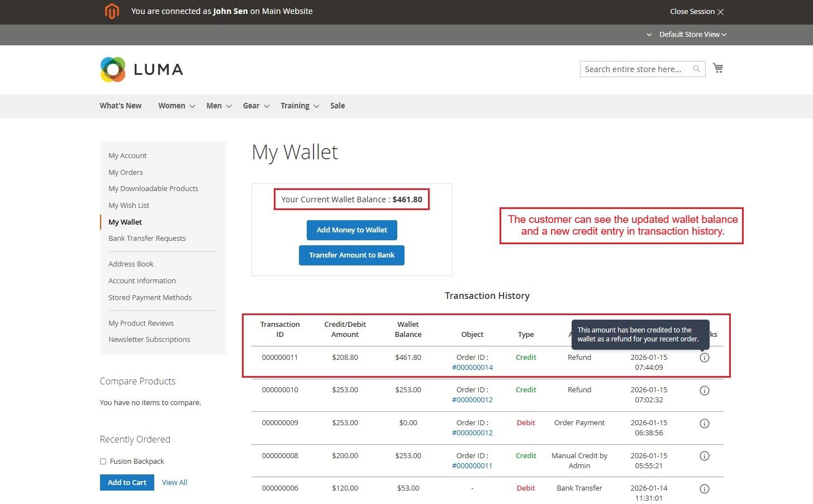Expand the Training menu

coord(299,106)
